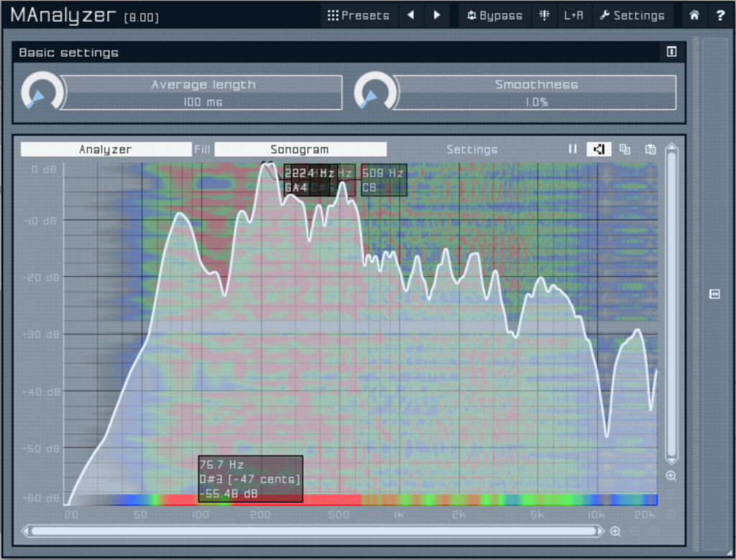
Task: Click the vertical zoom-in magnifier icon
Action: [671, 476]
